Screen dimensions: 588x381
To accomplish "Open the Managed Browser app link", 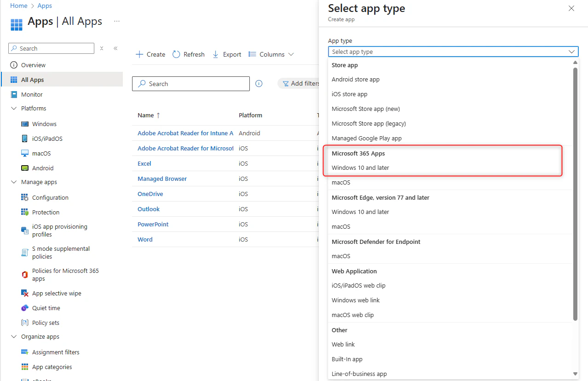I will pos(162,179).
